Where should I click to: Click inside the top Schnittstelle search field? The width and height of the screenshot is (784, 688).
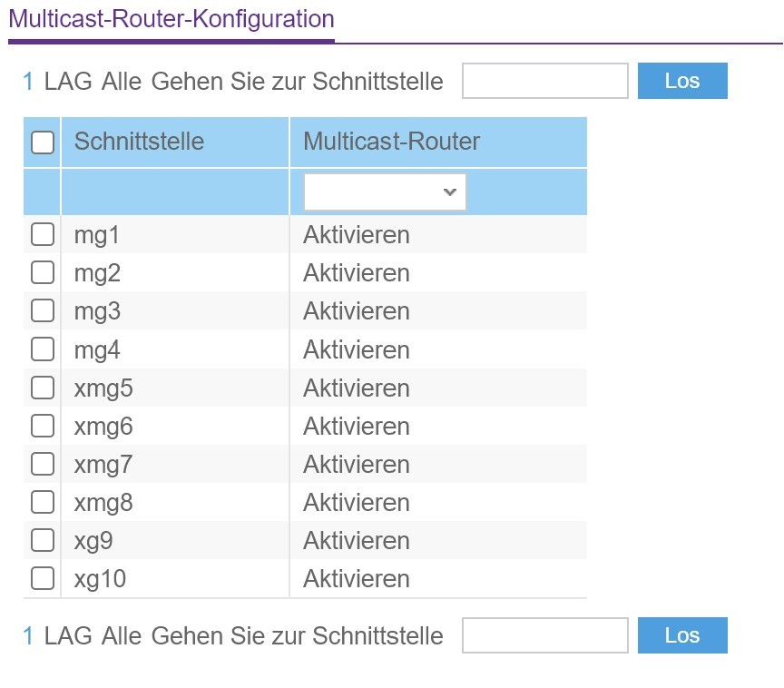point(544,81)
